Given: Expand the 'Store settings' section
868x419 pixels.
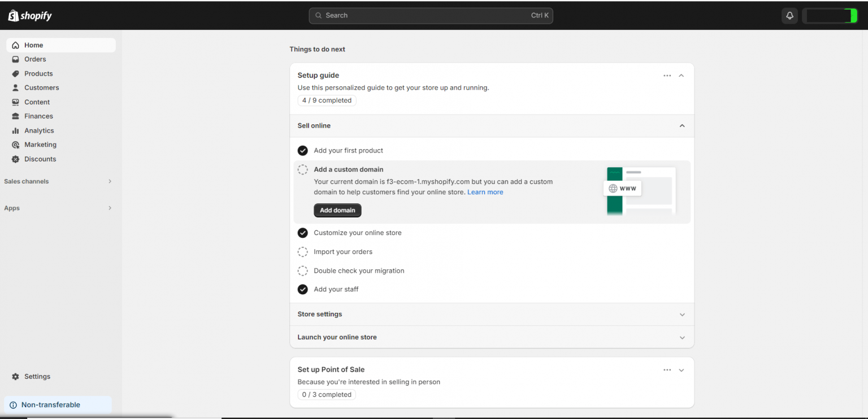Looking at the screenshot, I should 682,314.
